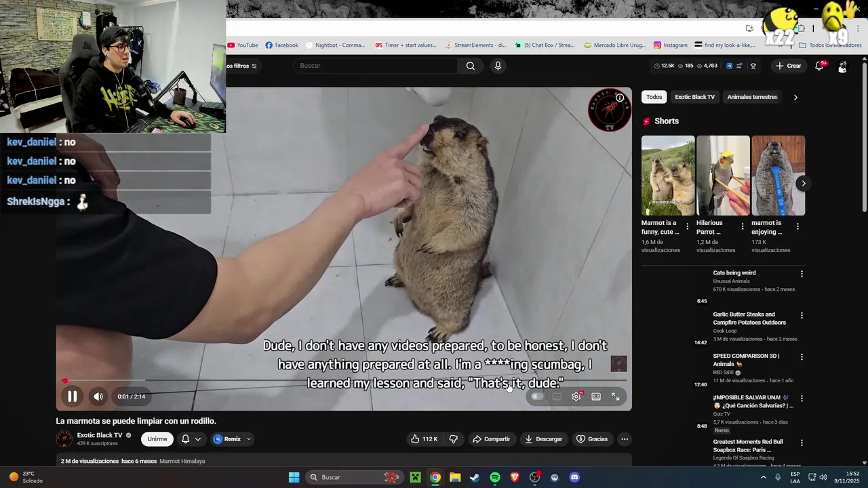
Task: Open 'SPEED COMPARISON 3D | Animals' video
Action: [746, 360]
